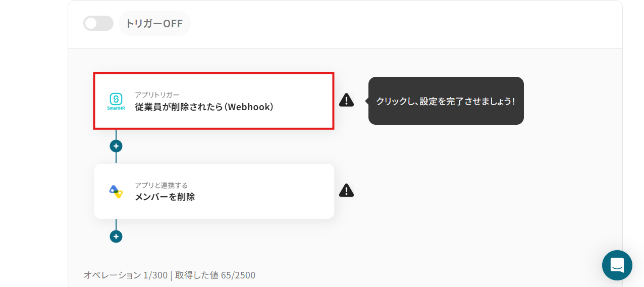The width and height of the screenshot is (644, 287).
Task: Click the クリックし、設定を完了させましょう! tooltip
Action: tap(446, 101)
